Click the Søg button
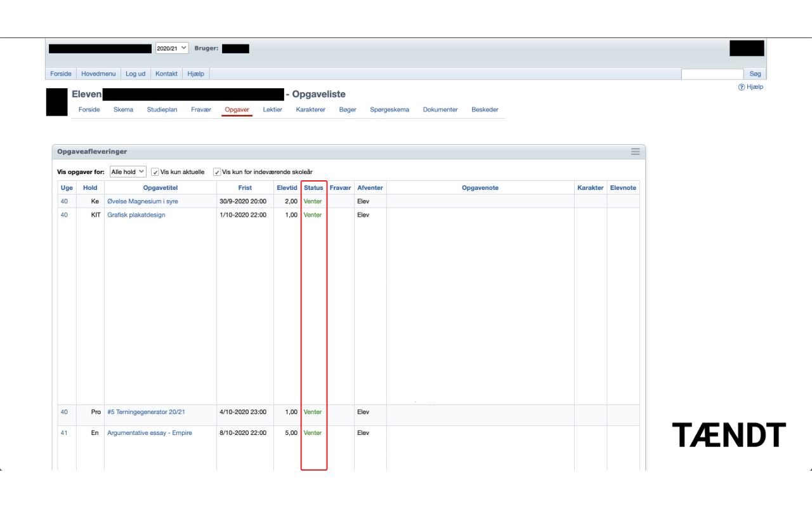 755,74
